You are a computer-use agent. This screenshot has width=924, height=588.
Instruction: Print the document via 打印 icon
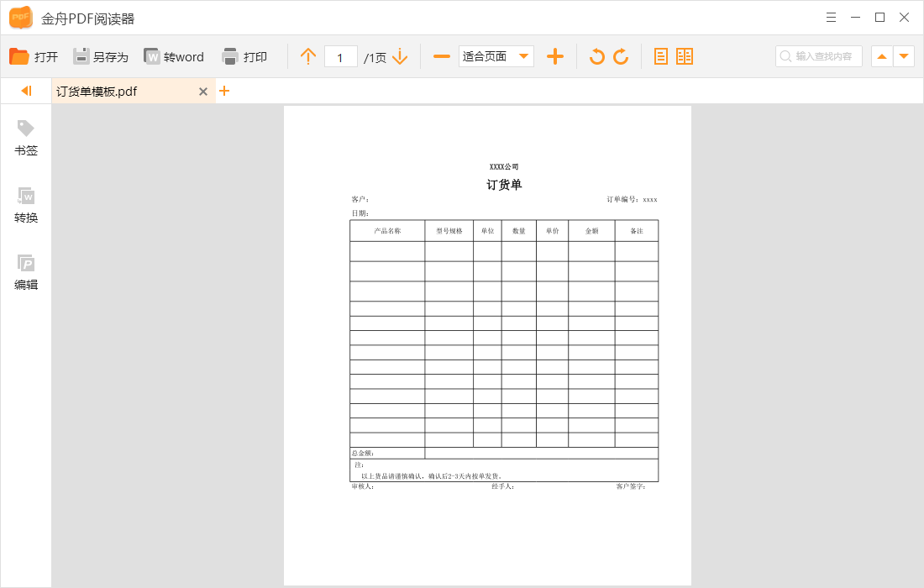click(x=244, y=56)
